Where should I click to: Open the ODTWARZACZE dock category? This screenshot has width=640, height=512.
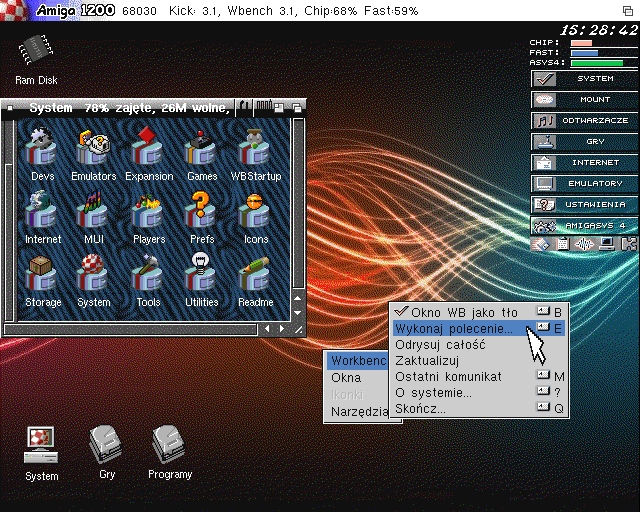coord(584,120)
